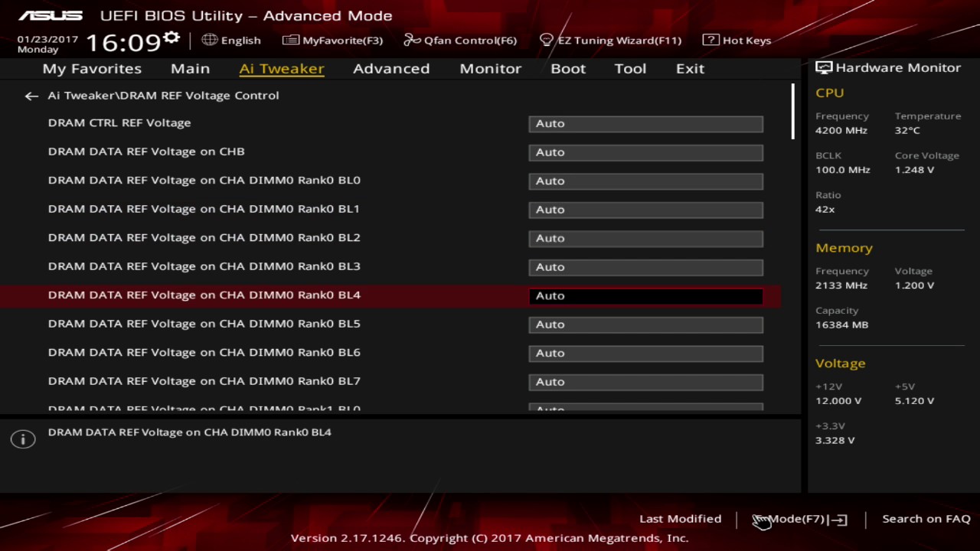Open DRAM DATA REF Voltage on CHB field
This screenshot has height=551, width=980.
pos(645,152)
